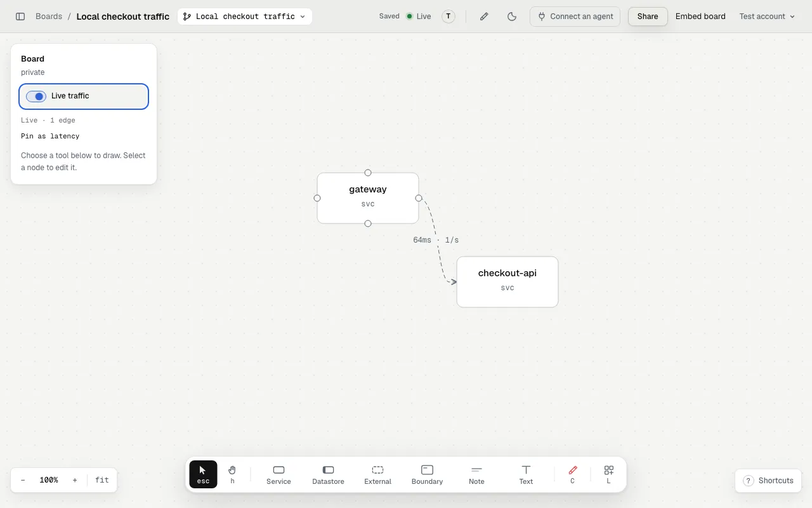Open the Local checkout traffic branch dropdown
Screen dimensions: 812x508
[x=245, y=17]
